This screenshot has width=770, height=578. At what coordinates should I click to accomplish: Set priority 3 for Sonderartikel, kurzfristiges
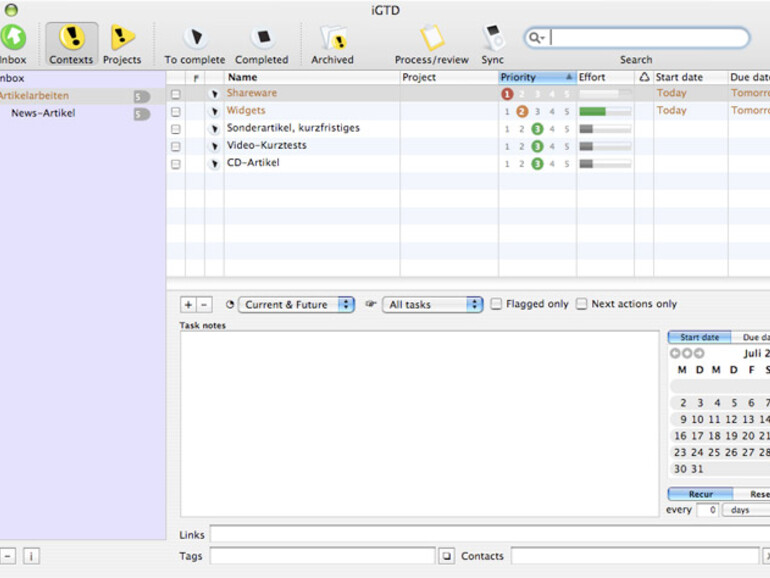537,129
